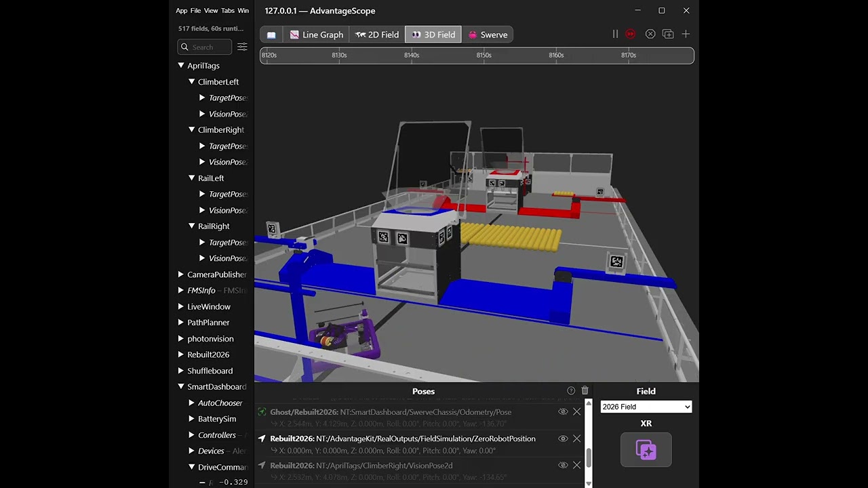Toggle visibility of ClimberRight/VisionPose2d pose
The height and width of the screenshot is (488, 868).
(x=563, y=465)
